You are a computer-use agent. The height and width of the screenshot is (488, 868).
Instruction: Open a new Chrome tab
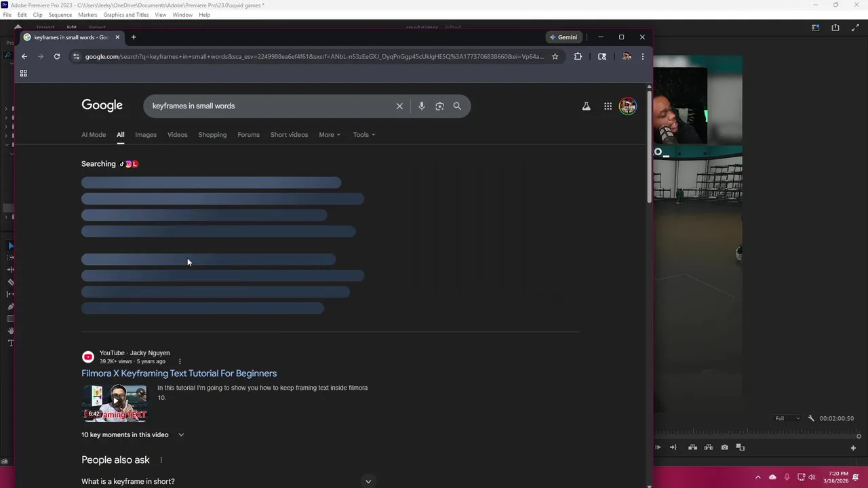click(134, 37)
